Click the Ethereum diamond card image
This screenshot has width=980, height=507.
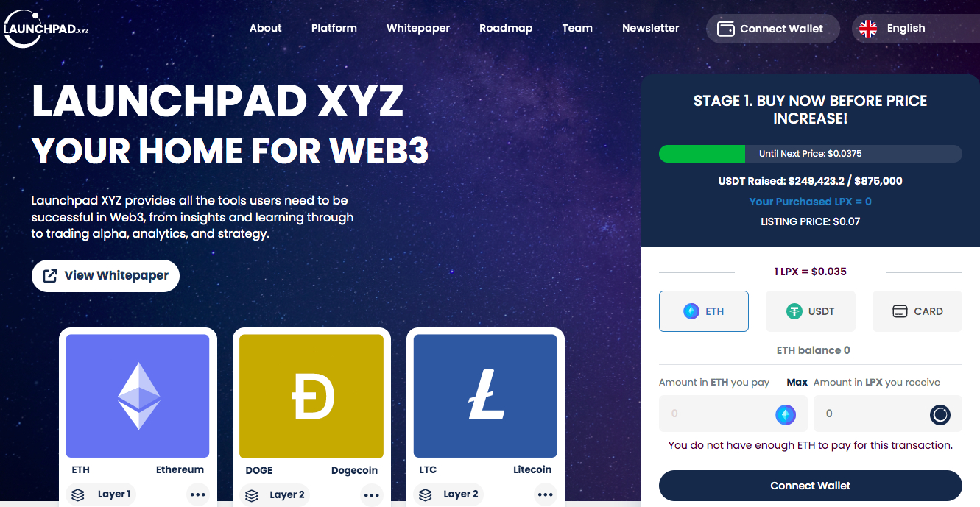[x=138, y=396]
